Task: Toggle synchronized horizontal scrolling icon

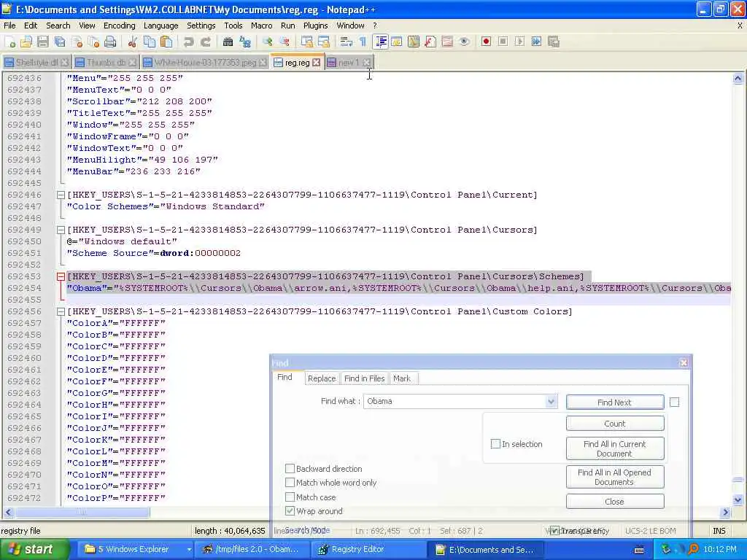Action: (324, 42)
